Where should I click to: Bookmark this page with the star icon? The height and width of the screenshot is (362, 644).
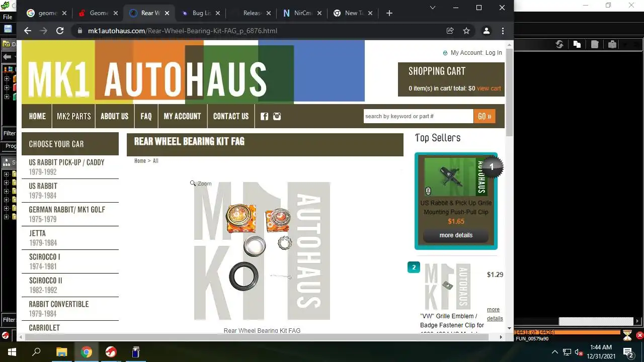tap(466, 31)
